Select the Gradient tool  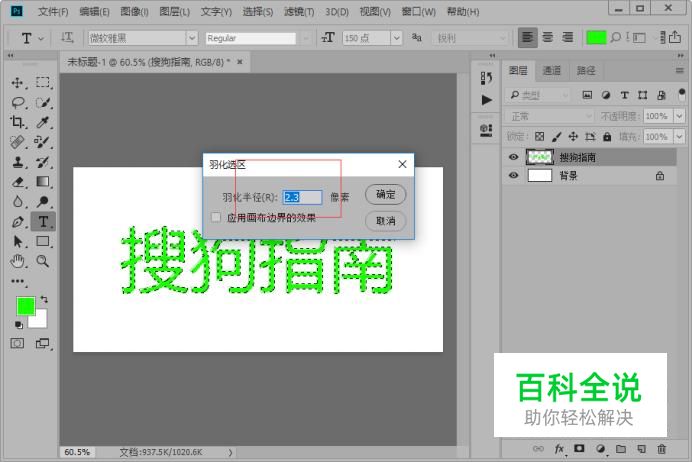point(43,182)
